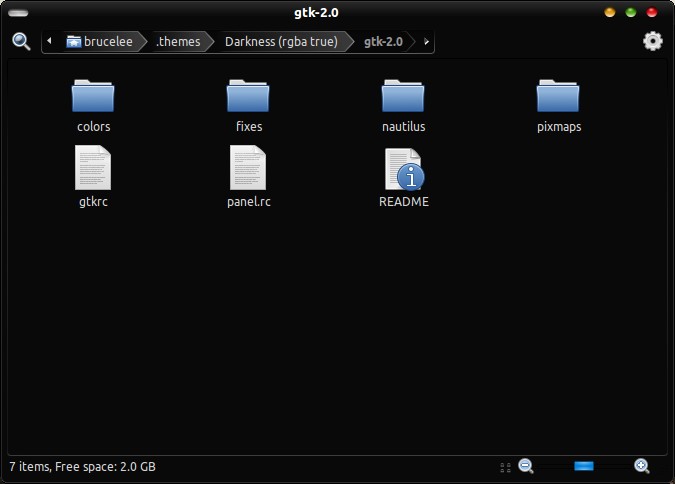Click the zoom out magnifier icon
Image resolution: width=675 pixels, height=484 pixels.
(x=526, y=466)
